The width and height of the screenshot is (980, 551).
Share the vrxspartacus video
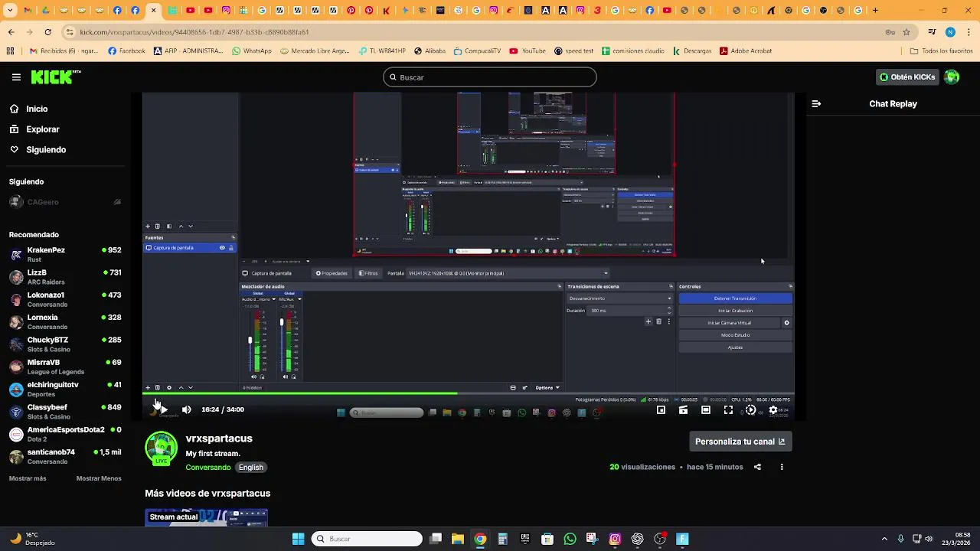757,467
